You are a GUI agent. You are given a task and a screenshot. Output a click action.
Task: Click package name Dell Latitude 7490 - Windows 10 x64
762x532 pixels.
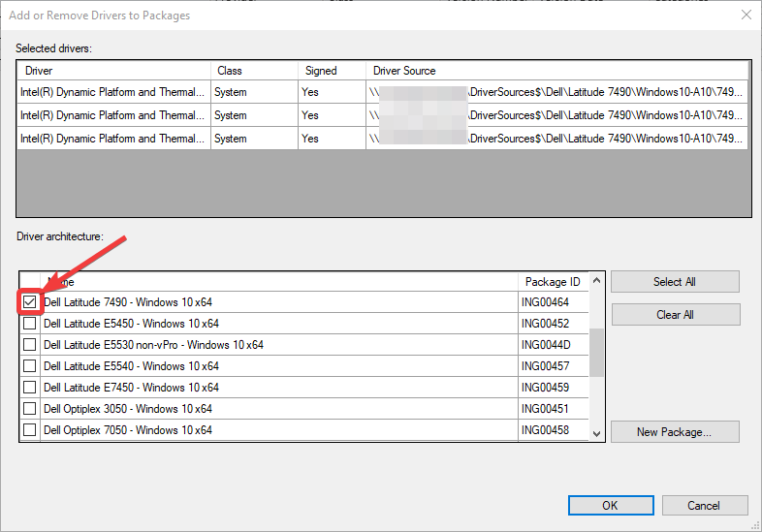128,302
